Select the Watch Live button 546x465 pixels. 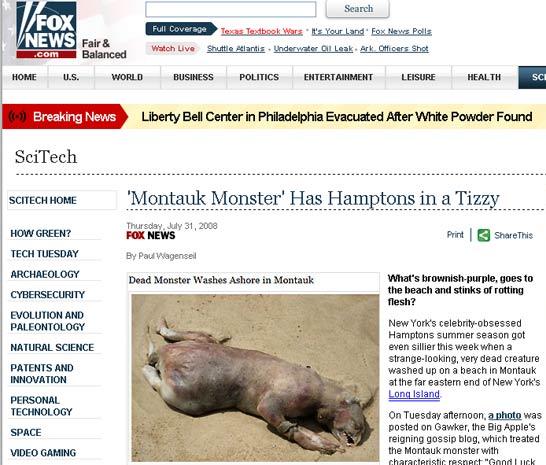[x=173, y=48]
